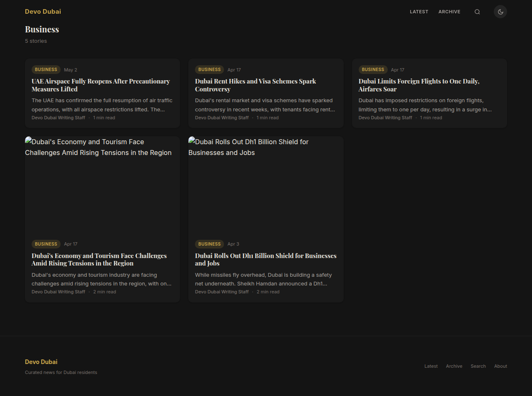
Task: Click BUSINESS tag on Foreign Flights card
Action: tap(373, 70)
